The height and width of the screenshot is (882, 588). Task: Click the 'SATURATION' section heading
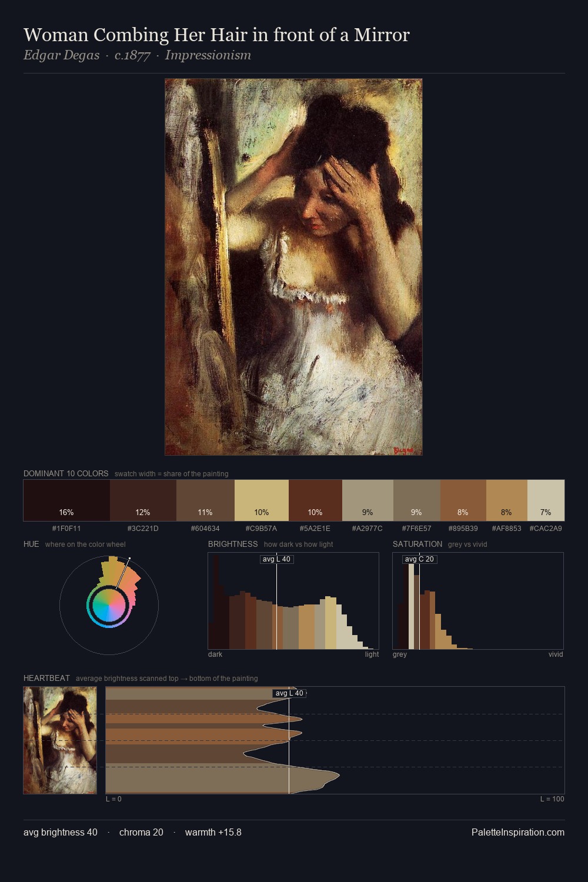pyautogui.click(x=417, y=544)
